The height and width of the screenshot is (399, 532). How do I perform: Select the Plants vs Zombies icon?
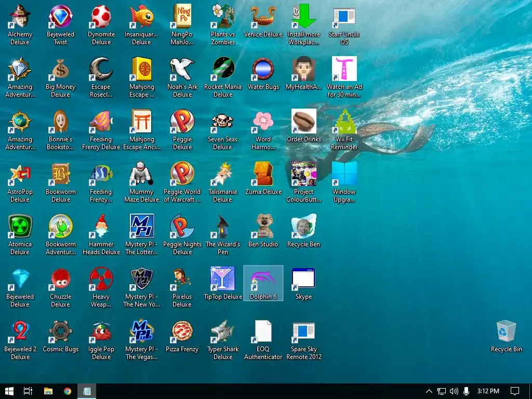coord(222,16)
